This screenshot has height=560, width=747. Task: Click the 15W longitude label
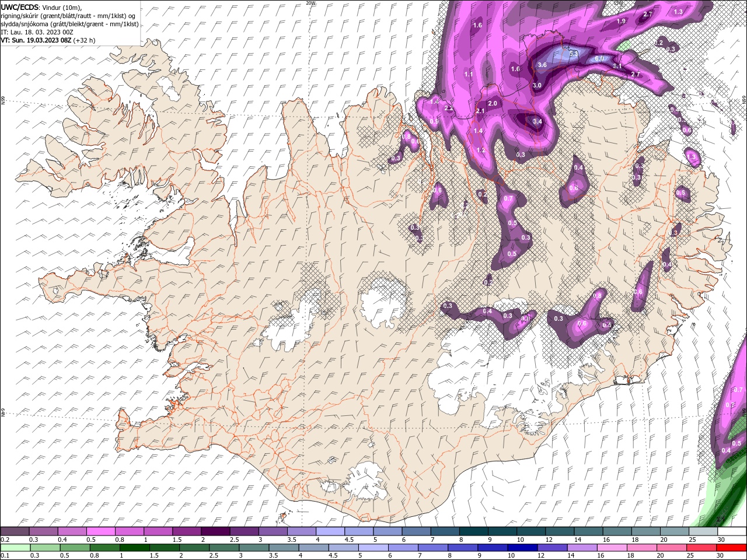tap(619, 3)
